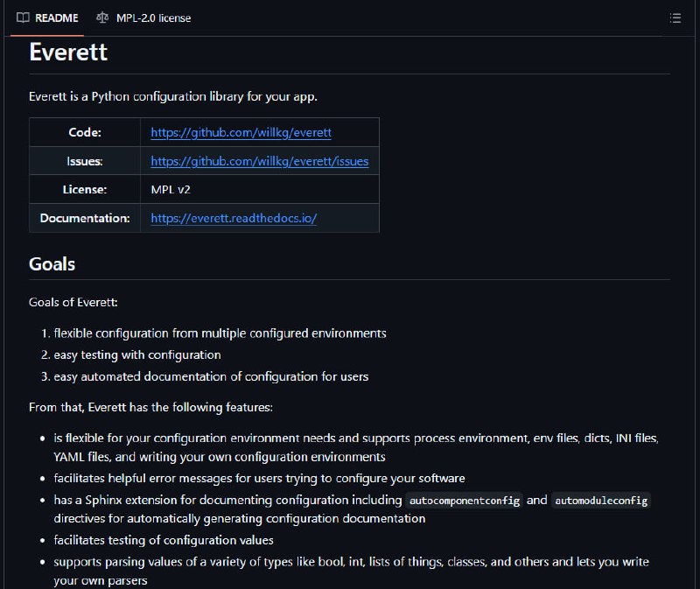Image resolution: width=700 pixels, height=589 pixels.
Task: Click the 'Documentation:' table cell
Action: click(85, 218)
